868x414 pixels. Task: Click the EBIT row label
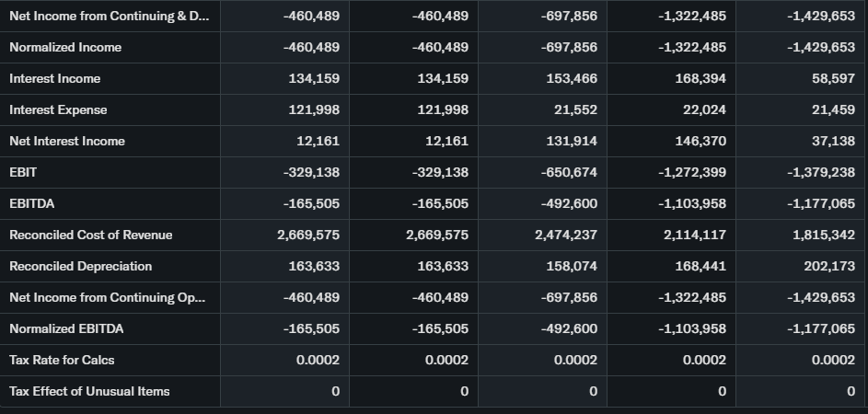pyautogui.click(x=23, y=172)
